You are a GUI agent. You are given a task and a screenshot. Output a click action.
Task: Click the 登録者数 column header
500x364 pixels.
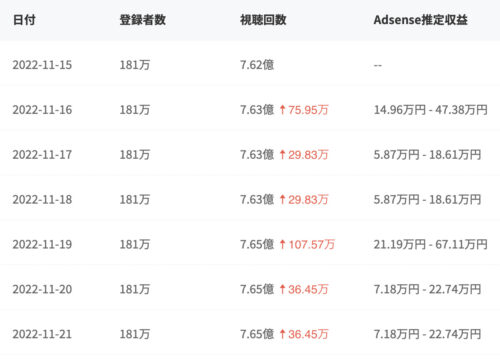click(x=143, y=20)
